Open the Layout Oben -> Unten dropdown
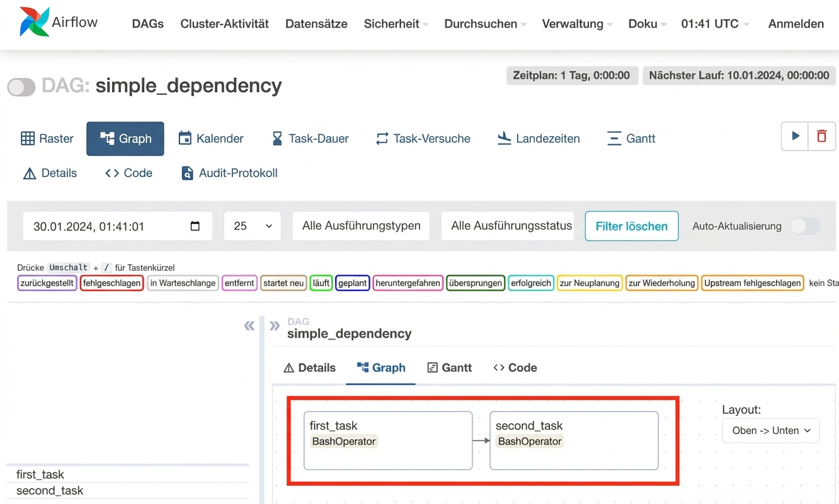Screen dimensions: 839x504 pyautogui.click(x=771, y=431)
